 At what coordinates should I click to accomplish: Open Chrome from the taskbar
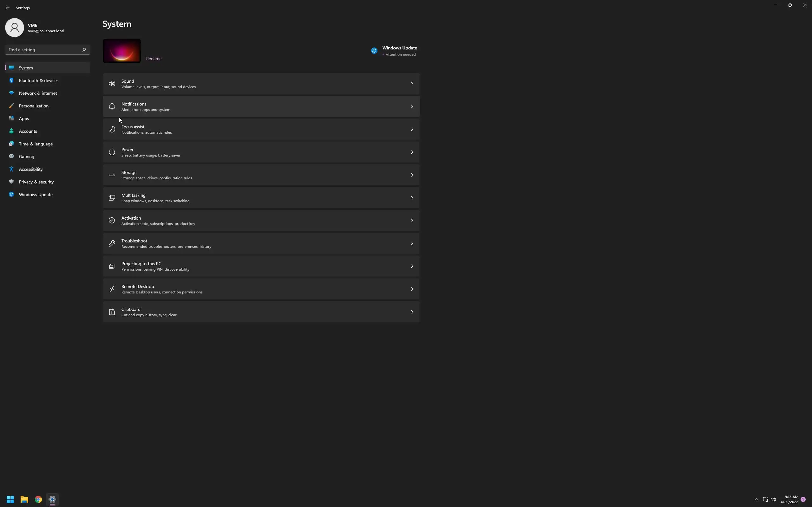coord(38,499)
